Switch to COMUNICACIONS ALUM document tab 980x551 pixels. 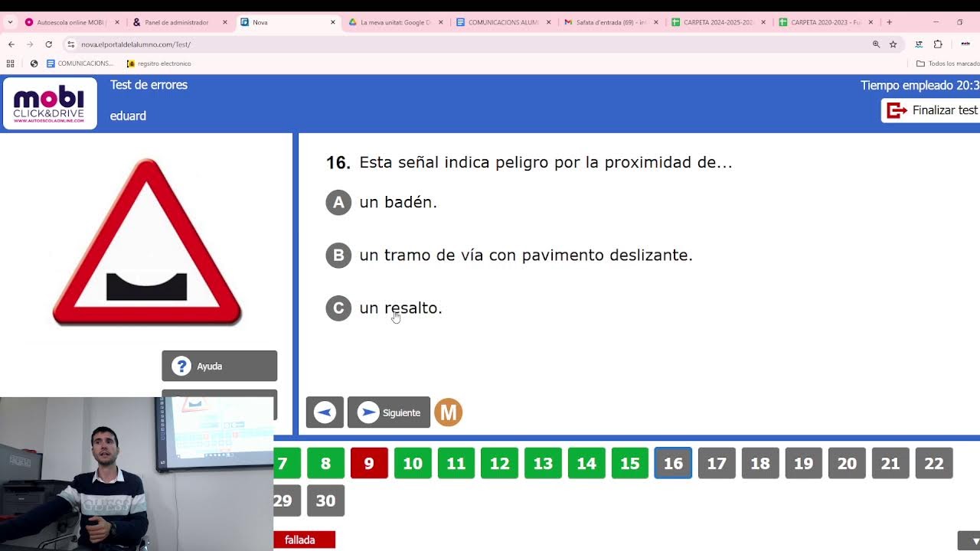(503, 22)
